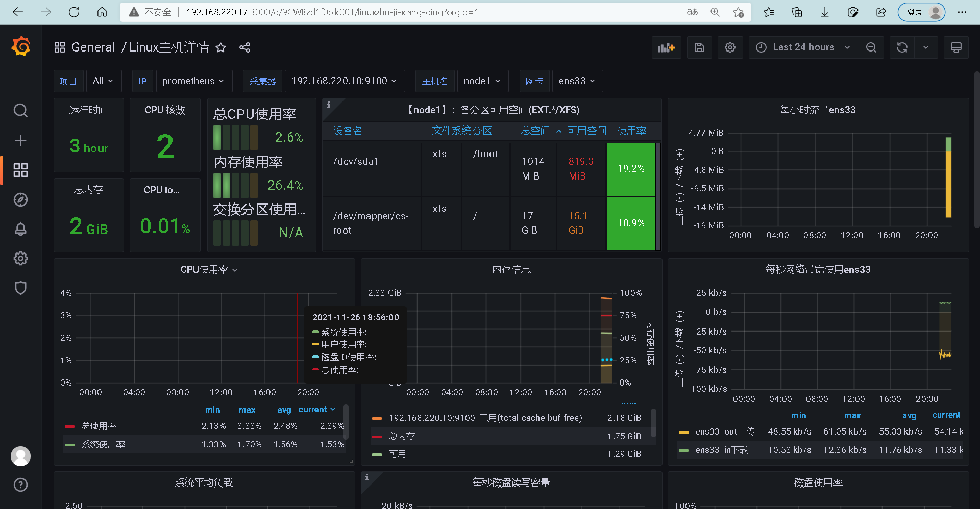Click the browser favorites star-plus icon
This screenshot has width=980, height=509.
[x=738, y=12]
